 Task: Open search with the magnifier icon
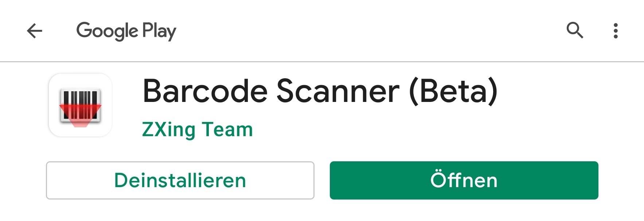click(x=575, y=30)
